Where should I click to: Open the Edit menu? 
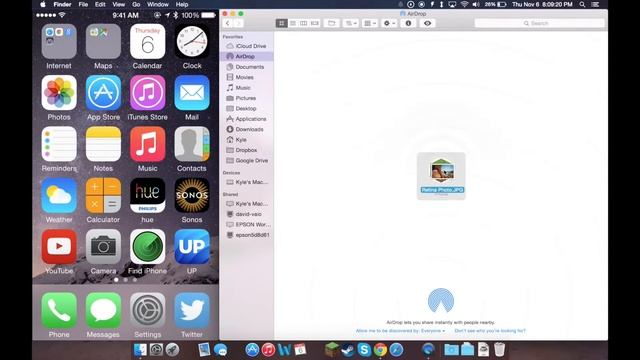coord(100,4)
